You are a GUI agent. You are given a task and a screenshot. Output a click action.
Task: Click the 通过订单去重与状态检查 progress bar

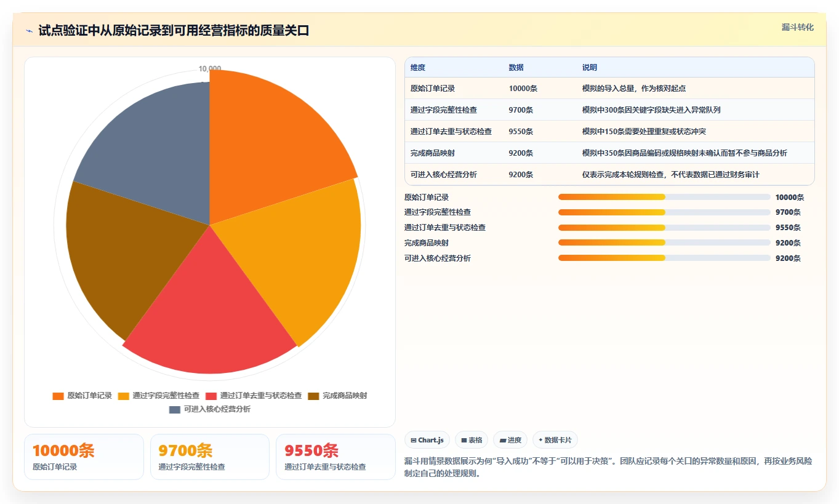(664, 228)
